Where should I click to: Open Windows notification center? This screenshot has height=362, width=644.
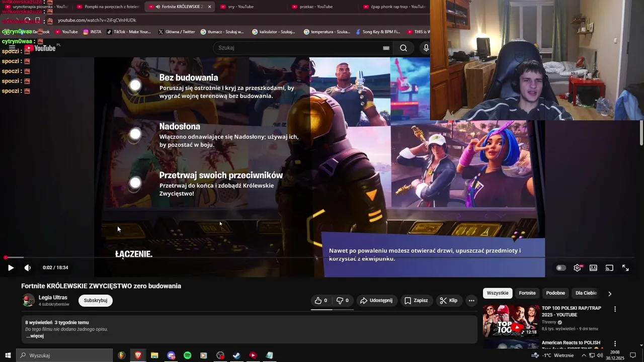(x=633, y=355)
